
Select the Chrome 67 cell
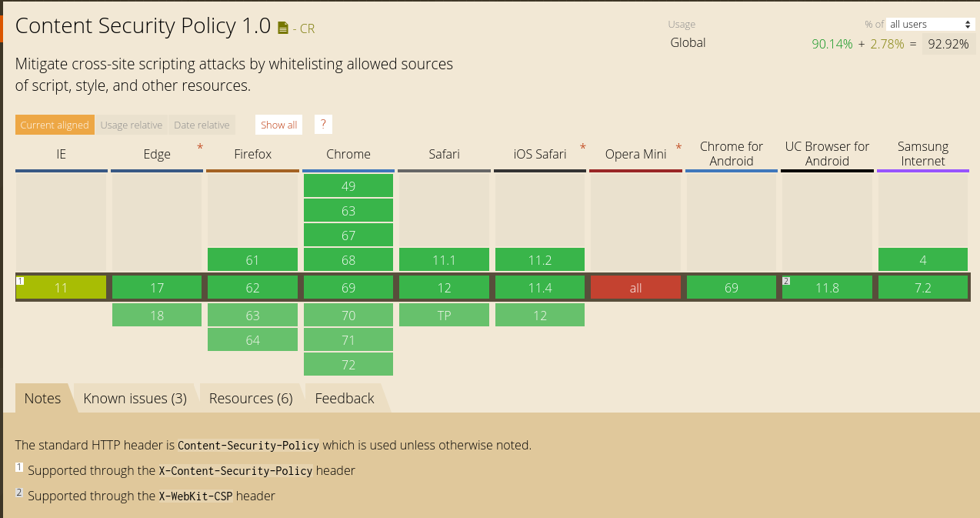[x=348, y=235]
